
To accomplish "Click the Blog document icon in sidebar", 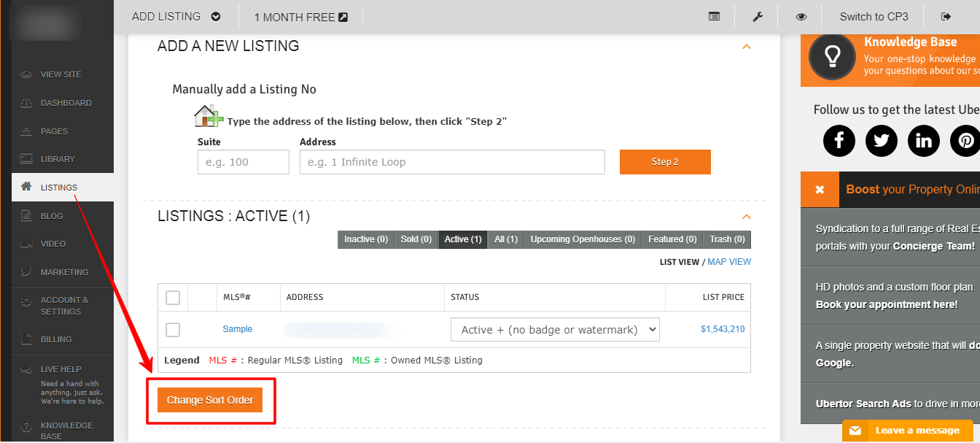I will (26, 215).
